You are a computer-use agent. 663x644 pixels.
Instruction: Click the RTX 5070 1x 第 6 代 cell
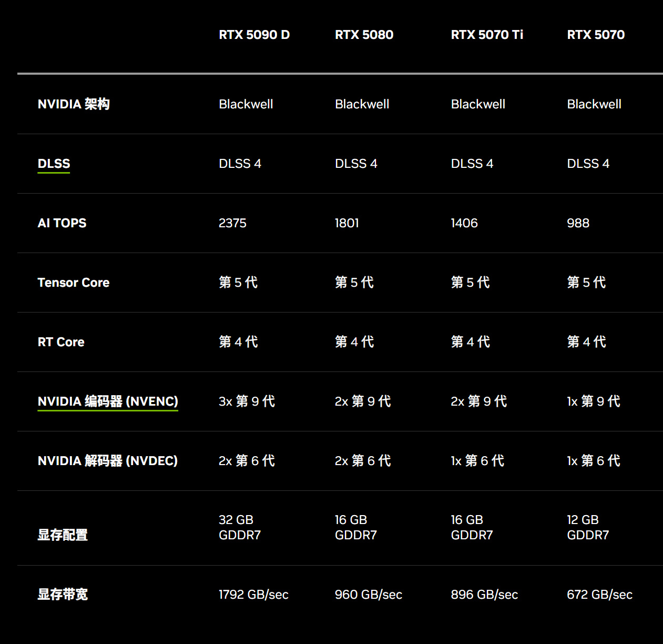594,461
